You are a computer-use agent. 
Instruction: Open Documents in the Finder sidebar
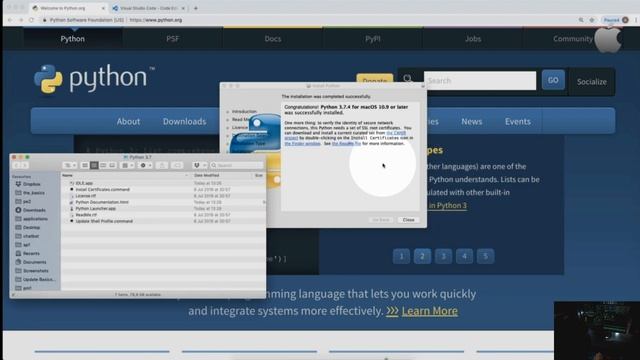34,262
